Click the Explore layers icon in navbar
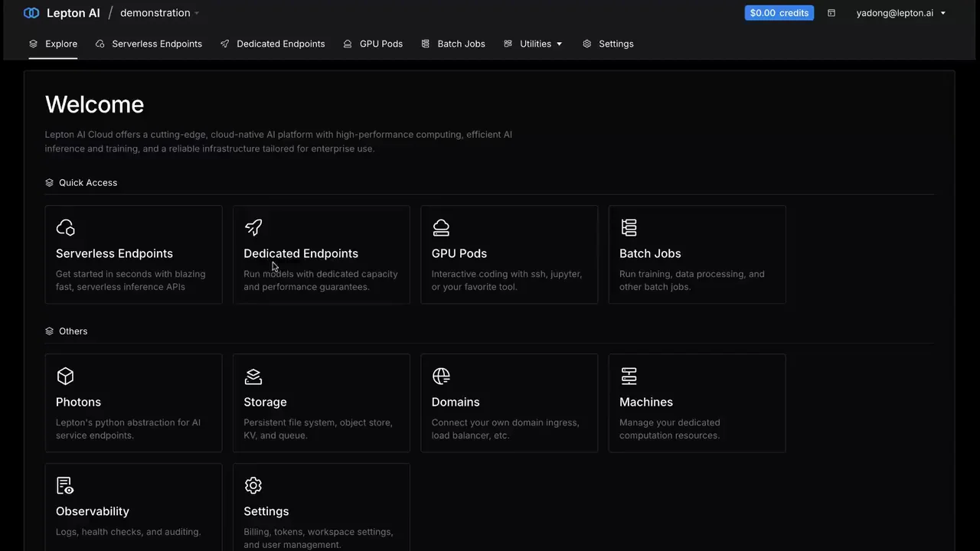 coord(33,44)
